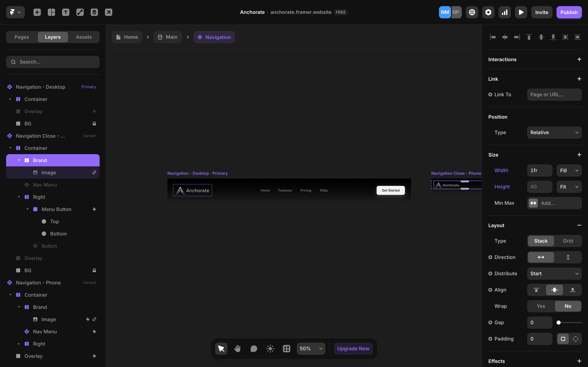Viewport: 588px width, 367px height.
Task: Toggle the light/dark canvas sun icon
Action: pyautogui.click(x=270, y=349)
